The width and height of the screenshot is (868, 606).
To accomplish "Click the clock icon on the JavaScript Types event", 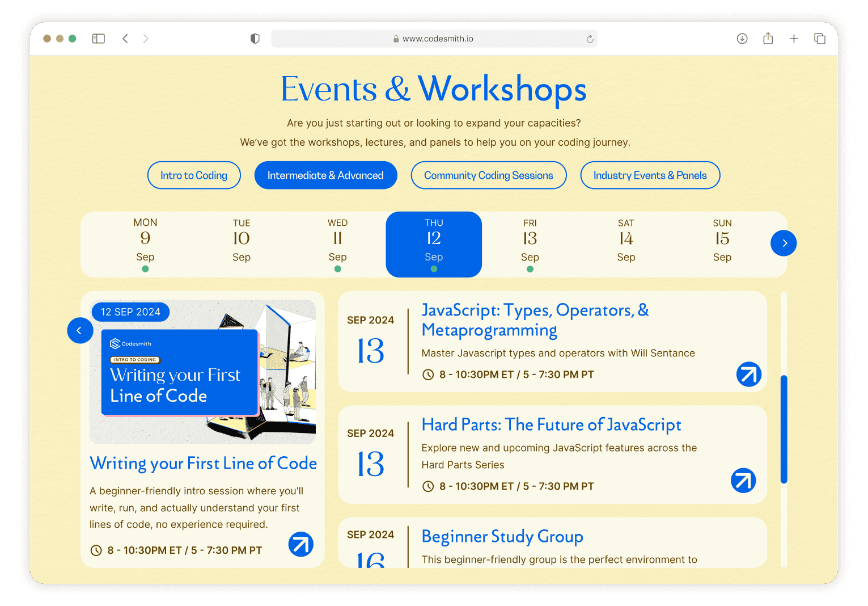I will click(429, 374).
